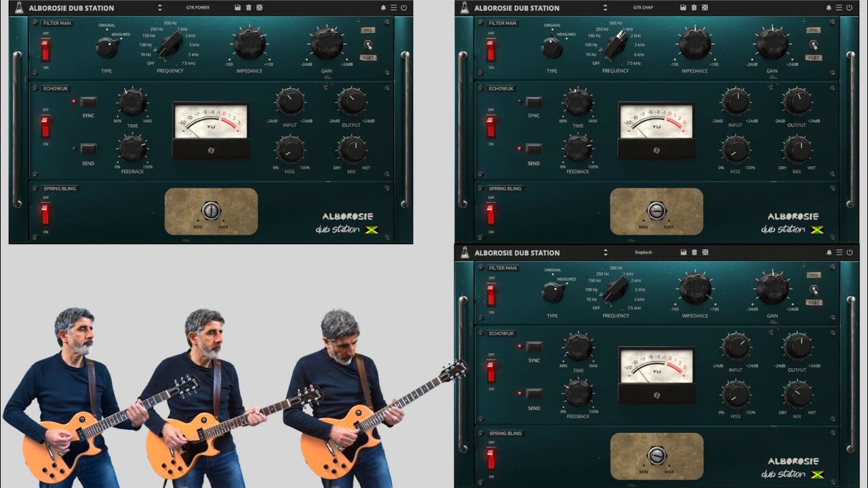
Task: Click POST label in GTR POWER window
Action: 368,58
